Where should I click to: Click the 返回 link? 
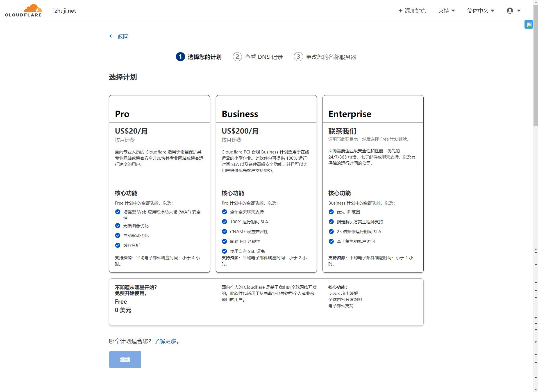[x=123, y=37]
